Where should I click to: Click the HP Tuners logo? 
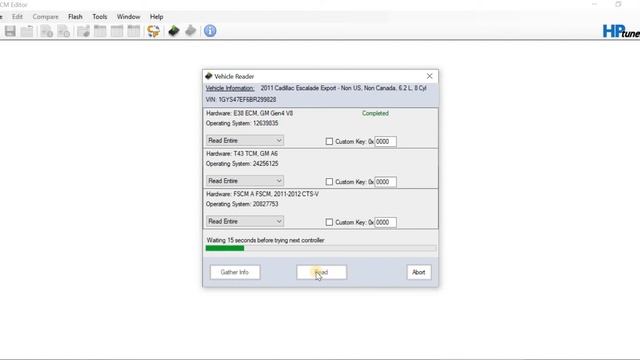coord(621,31)
